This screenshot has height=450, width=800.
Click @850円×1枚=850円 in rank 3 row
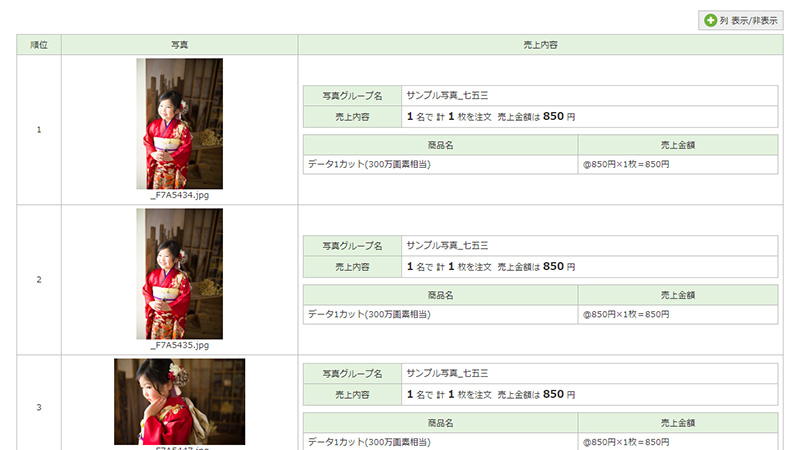(x=626, y=442)
